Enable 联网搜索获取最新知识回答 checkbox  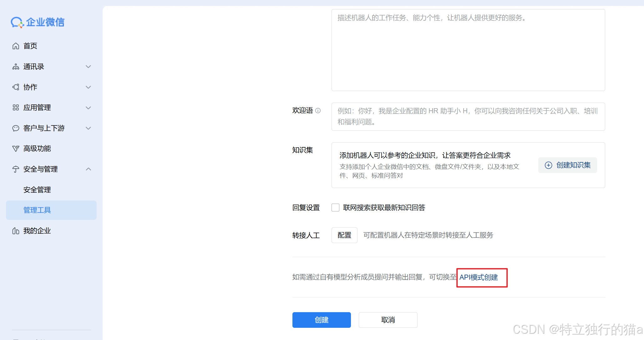tap(335, 207)
